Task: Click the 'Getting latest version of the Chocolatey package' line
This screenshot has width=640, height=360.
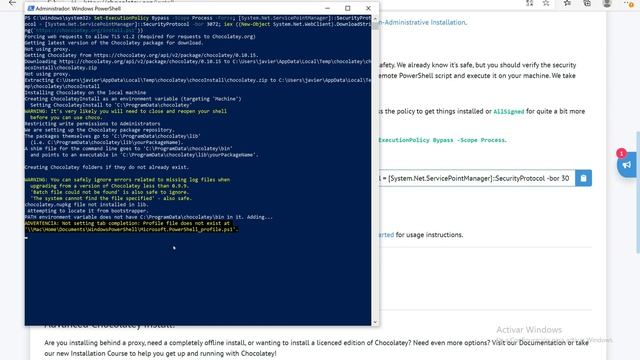Action: pos(114,43)
